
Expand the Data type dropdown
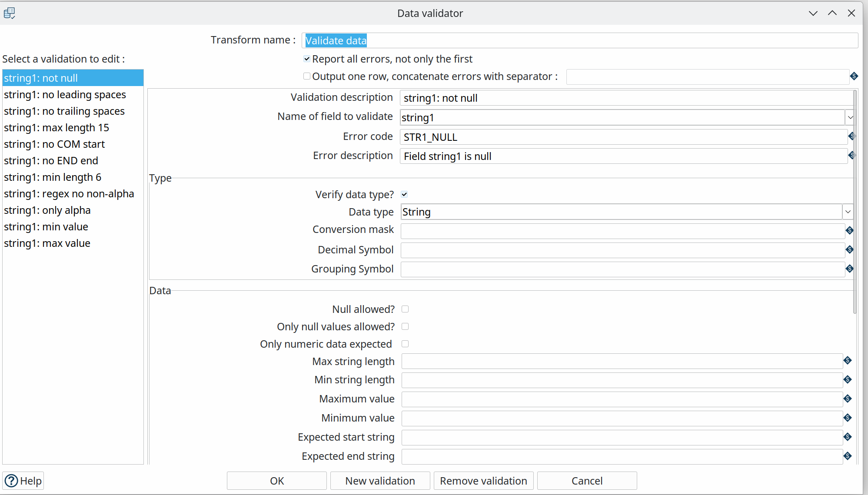point(847,212)
